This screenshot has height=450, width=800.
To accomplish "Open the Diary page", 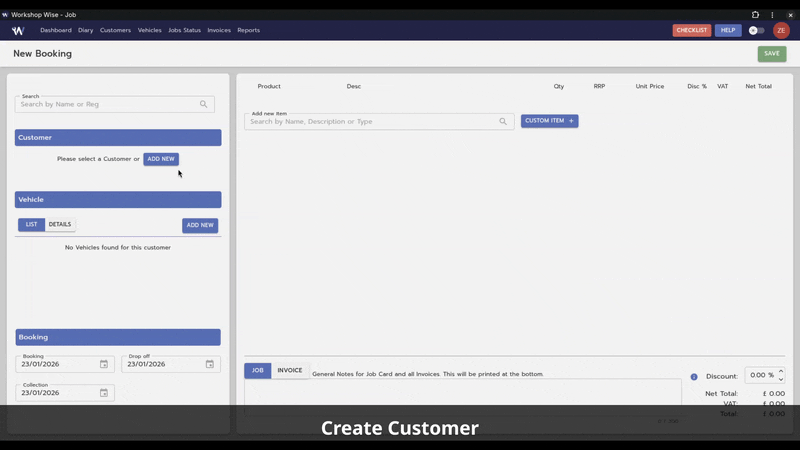I will click(x=85, y=30).
